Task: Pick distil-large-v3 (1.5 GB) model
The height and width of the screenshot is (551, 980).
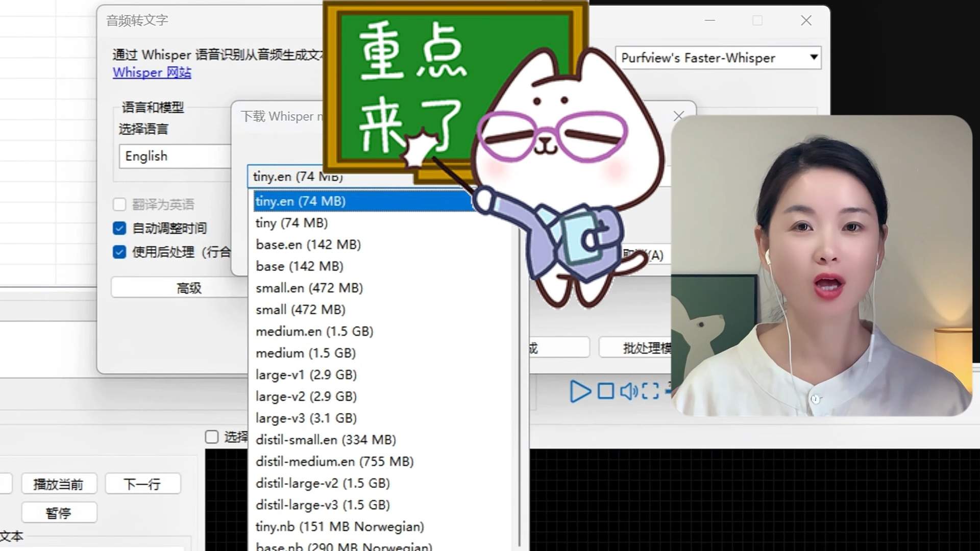Action: pyautogui.click(x=323, y=505)
